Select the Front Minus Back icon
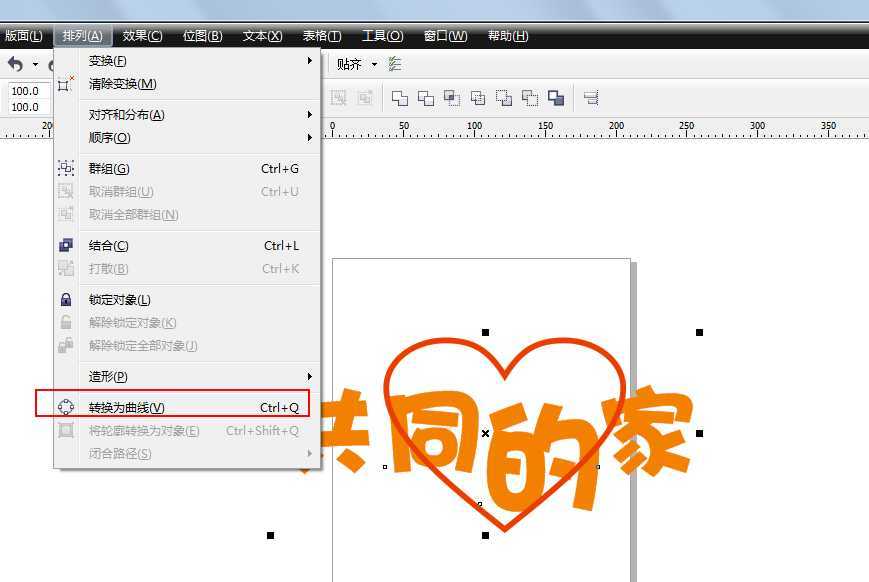 click(503, 97)
